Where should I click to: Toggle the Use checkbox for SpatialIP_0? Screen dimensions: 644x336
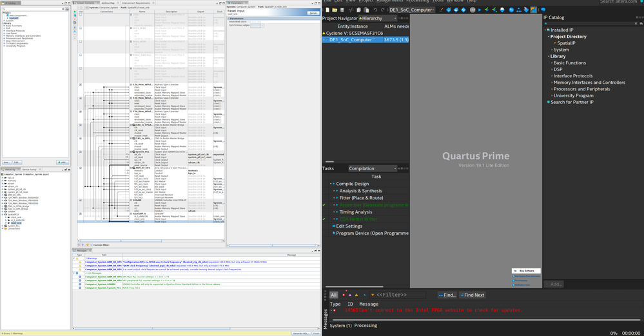tap(81, 213)
